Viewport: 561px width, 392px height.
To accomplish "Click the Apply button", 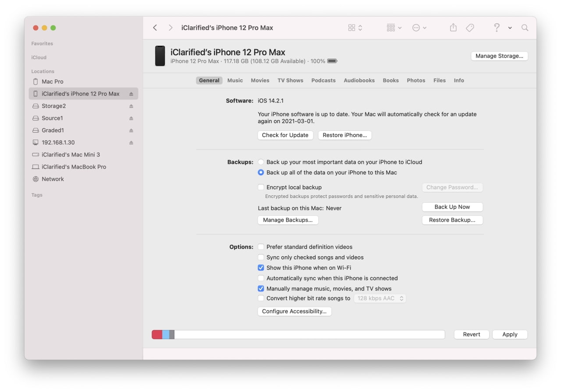I will pos(510,335).
